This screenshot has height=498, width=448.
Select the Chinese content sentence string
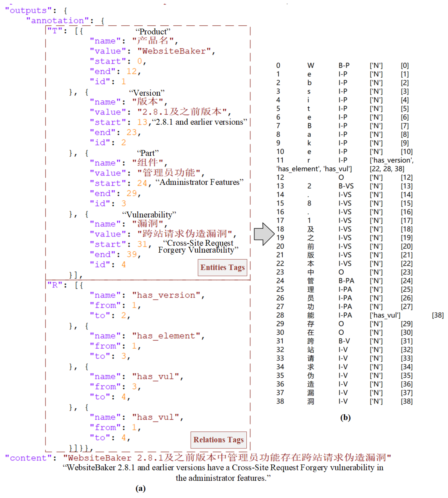pos(227,458)
